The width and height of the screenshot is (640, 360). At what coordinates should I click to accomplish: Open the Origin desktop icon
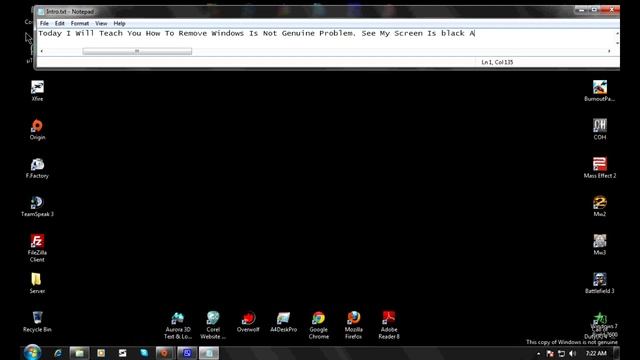[x=37, y=129]
